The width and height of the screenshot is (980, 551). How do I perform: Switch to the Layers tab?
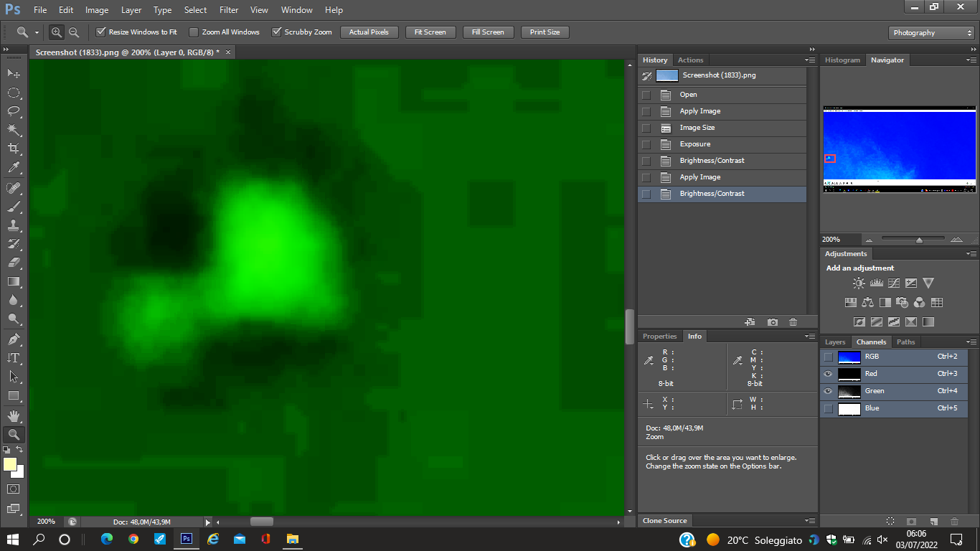835,342
